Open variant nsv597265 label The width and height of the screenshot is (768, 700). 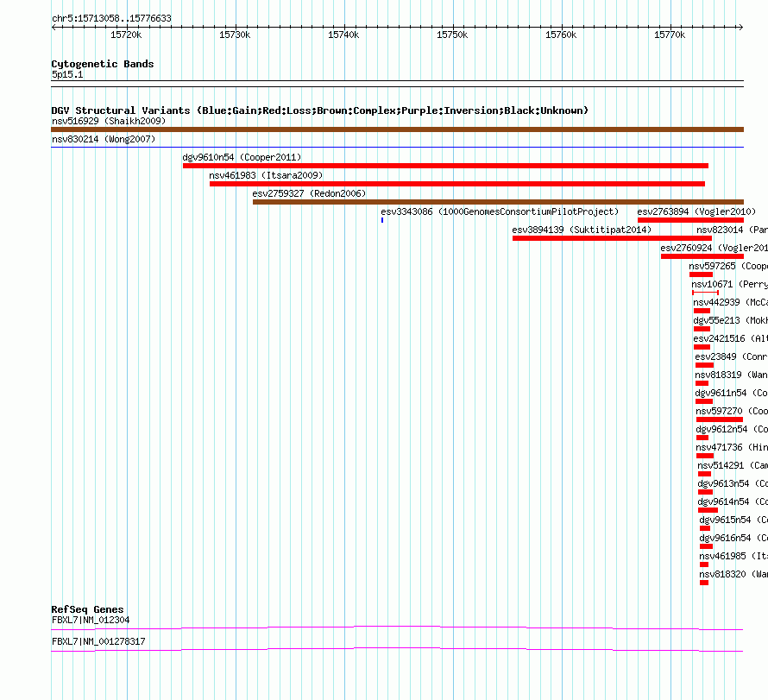coord(727,266)
